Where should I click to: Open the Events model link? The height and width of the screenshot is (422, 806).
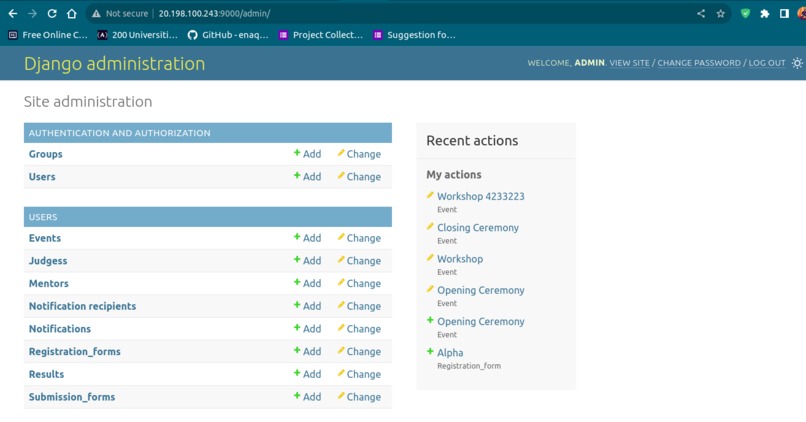click(x=45, y=238)
